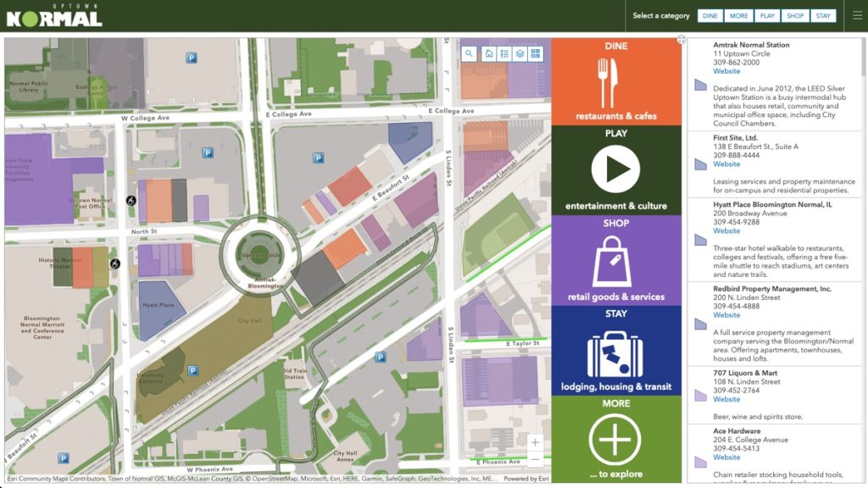The width and height of the screenshot is (868, 488).
Task: Click the Hyatt Place building label on map
Action: (x=159, y=305)
